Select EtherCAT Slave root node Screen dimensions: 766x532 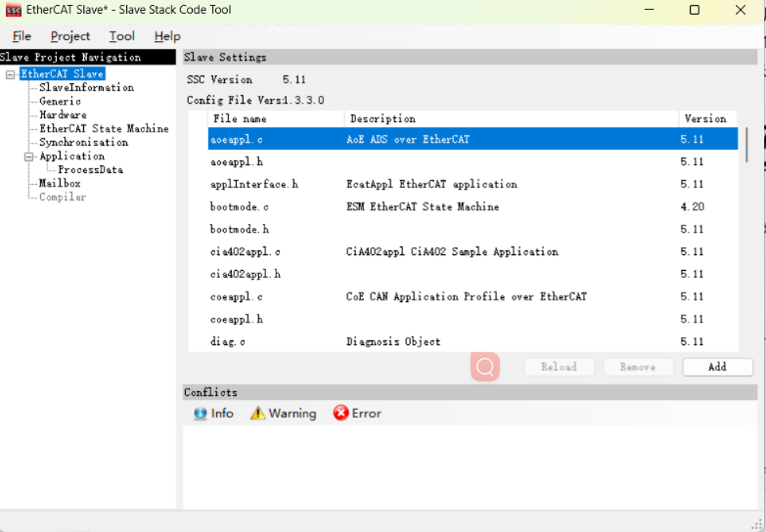click(62, 73)
